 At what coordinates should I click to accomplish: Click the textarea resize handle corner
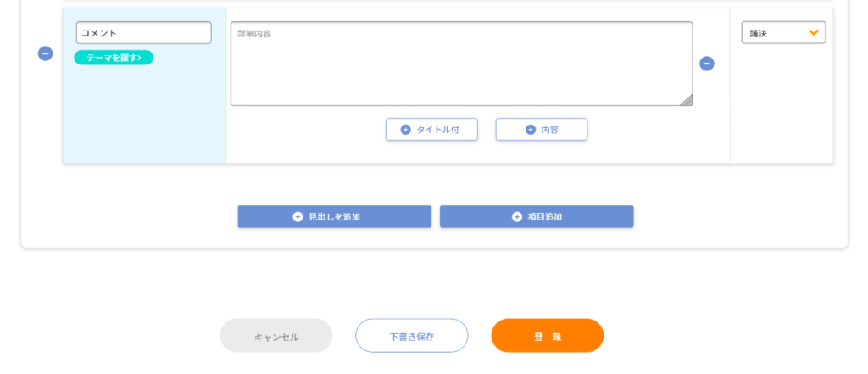[686, 100]
